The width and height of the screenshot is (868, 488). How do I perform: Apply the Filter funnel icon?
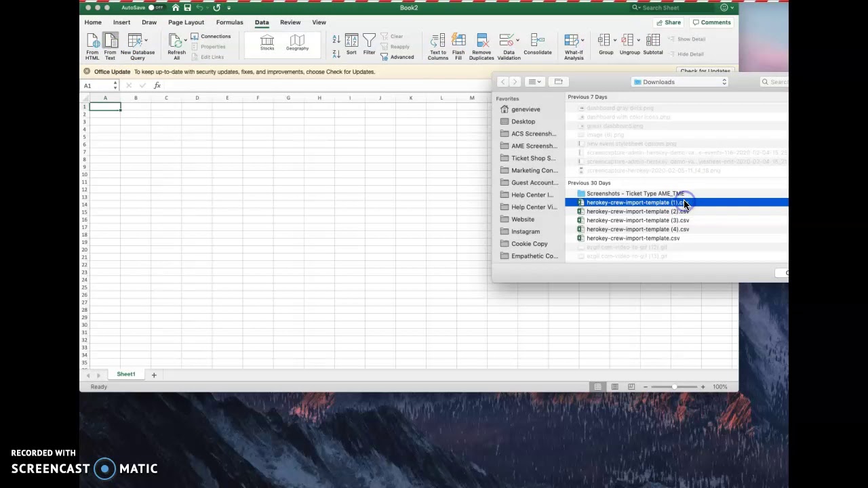(x=369, y=44)
